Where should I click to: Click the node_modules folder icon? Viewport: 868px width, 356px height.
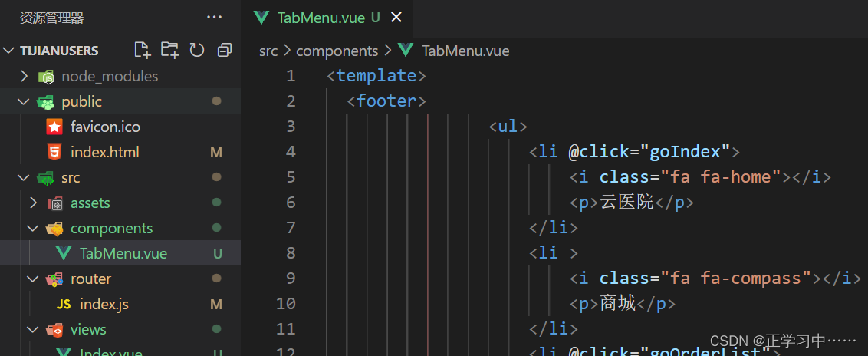click(x=45, y=77)
